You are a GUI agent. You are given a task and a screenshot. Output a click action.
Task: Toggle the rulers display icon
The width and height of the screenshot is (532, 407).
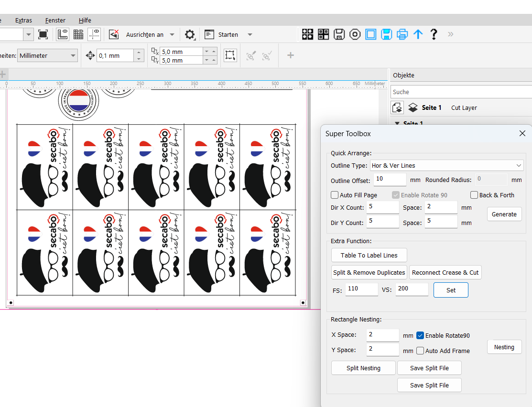[x=63, y=34]
